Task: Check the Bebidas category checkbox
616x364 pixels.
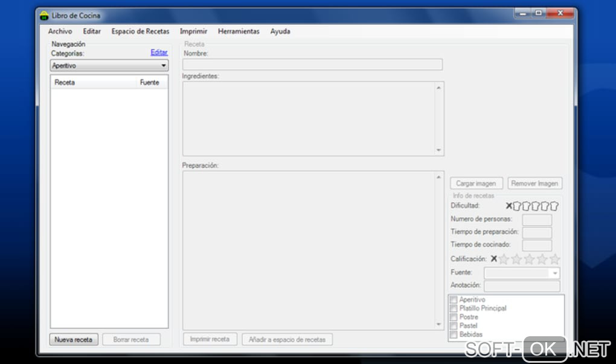Action: [454, 334]
